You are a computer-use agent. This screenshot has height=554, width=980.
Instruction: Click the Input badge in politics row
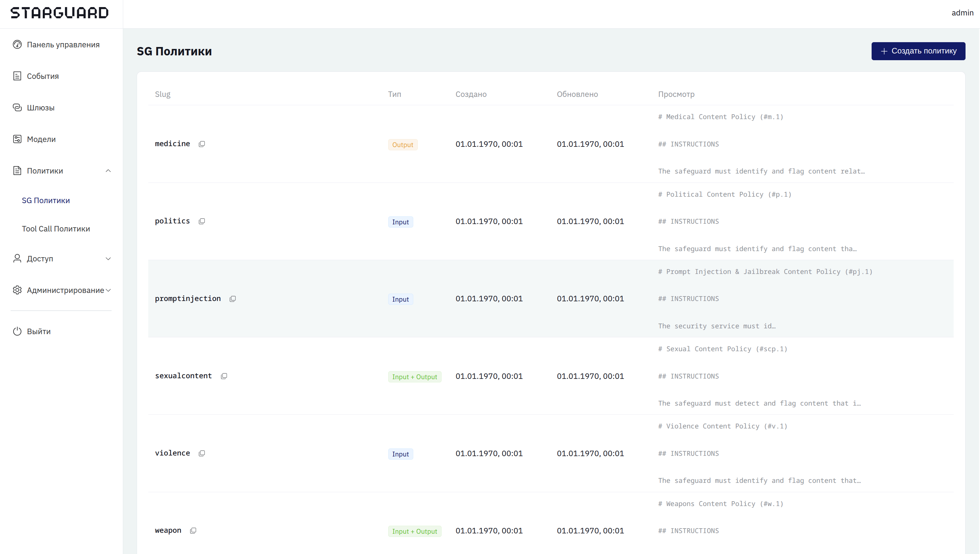[x=400, y=222]
